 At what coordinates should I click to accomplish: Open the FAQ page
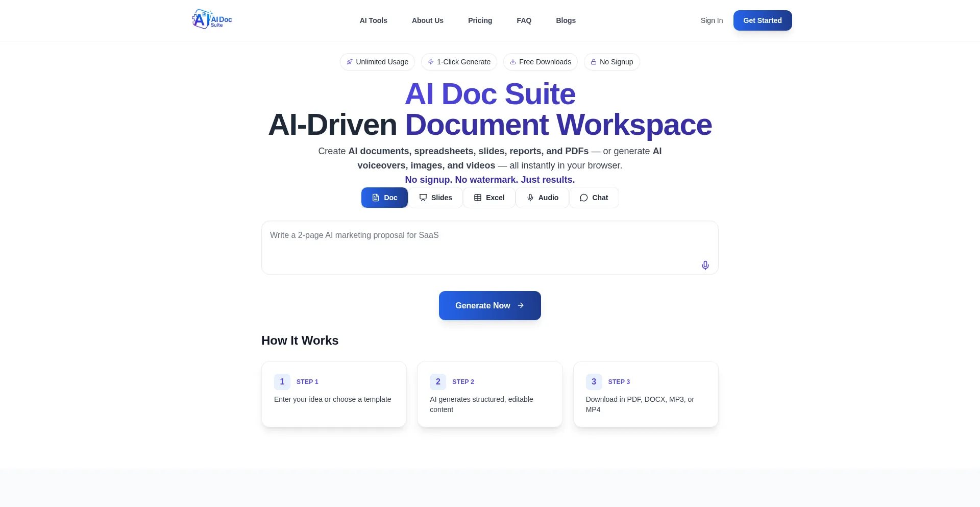coord(524,20)
